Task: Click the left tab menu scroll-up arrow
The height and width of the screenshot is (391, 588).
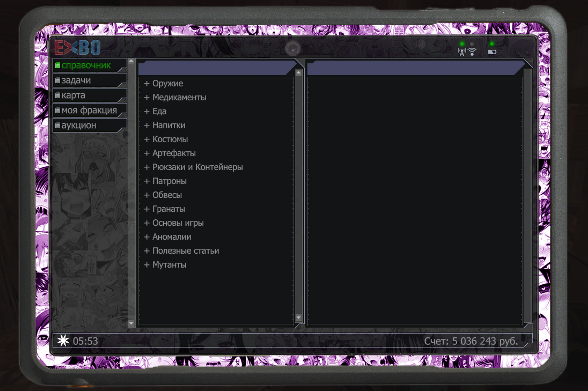Action: 131,61
